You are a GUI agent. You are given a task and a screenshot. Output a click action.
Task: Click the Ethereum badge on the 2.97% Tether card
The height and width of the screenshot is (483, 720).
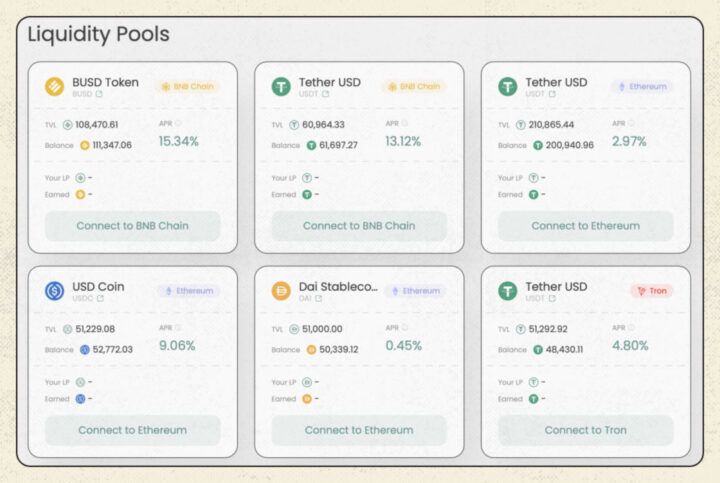[x=642, y=86]
